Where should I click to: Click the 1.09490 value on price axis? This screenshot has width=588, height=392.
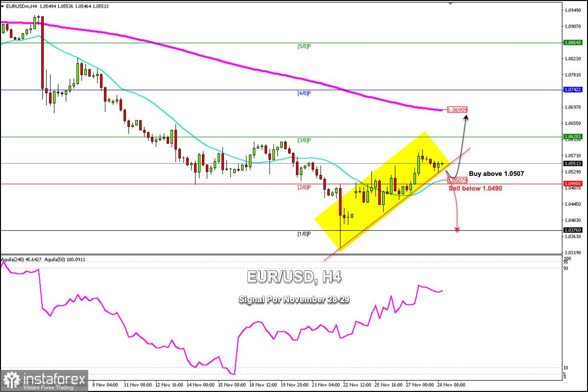tap(572, 10)
